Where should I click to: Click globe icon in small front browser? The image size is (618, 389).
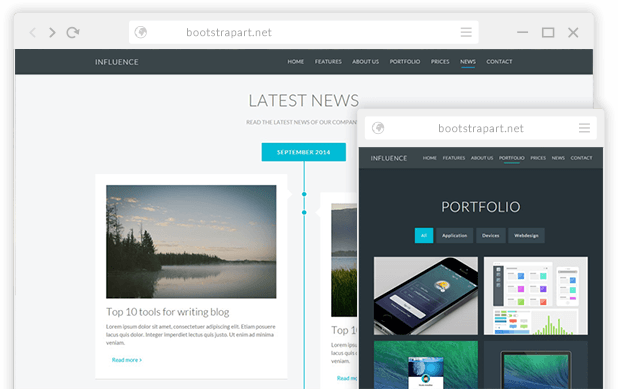coord(378,128)
